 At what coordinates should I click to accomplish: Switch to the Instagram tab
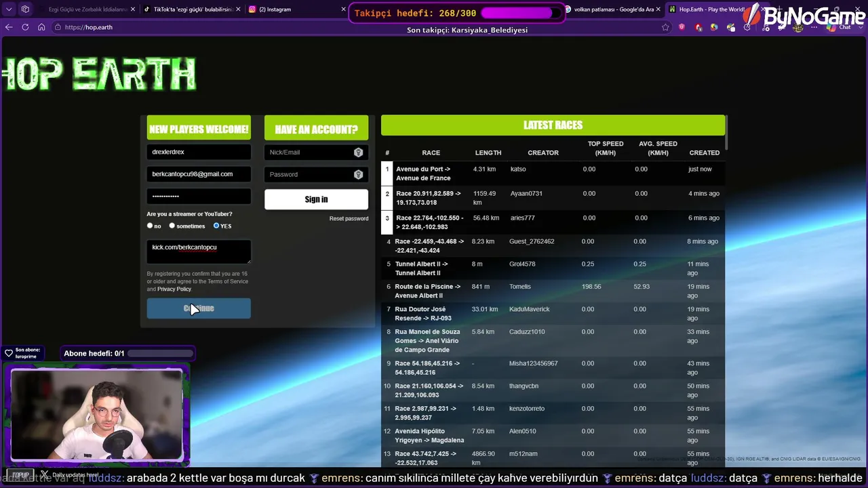click(x=296, y=9)
